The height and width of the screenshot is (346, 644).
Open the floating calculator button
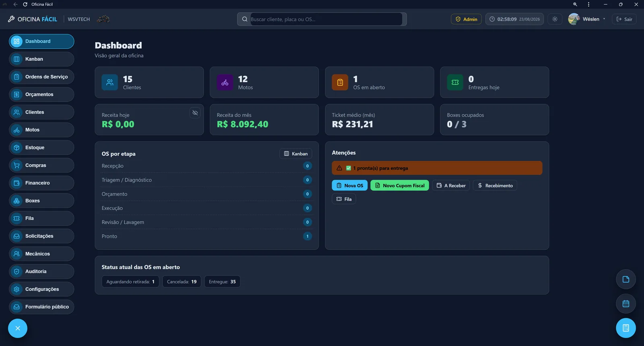(x=626, y=328)
